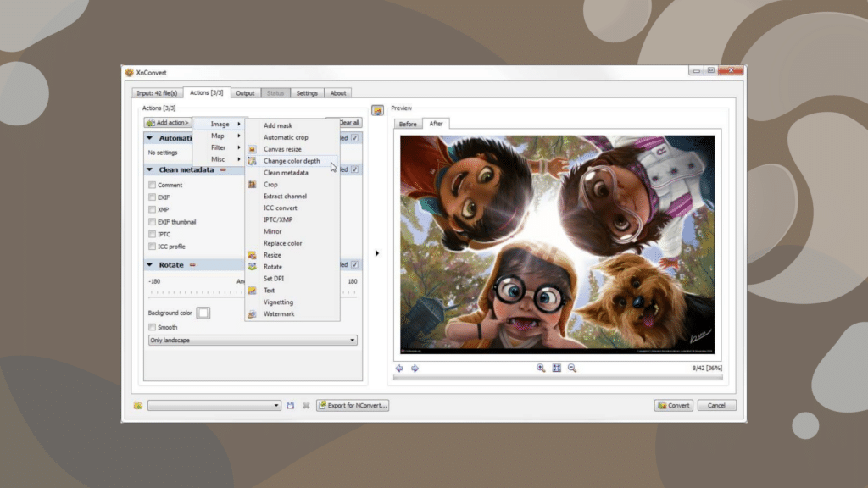Zoom in on the preview image
868x488 pixels.
point(541,369)
